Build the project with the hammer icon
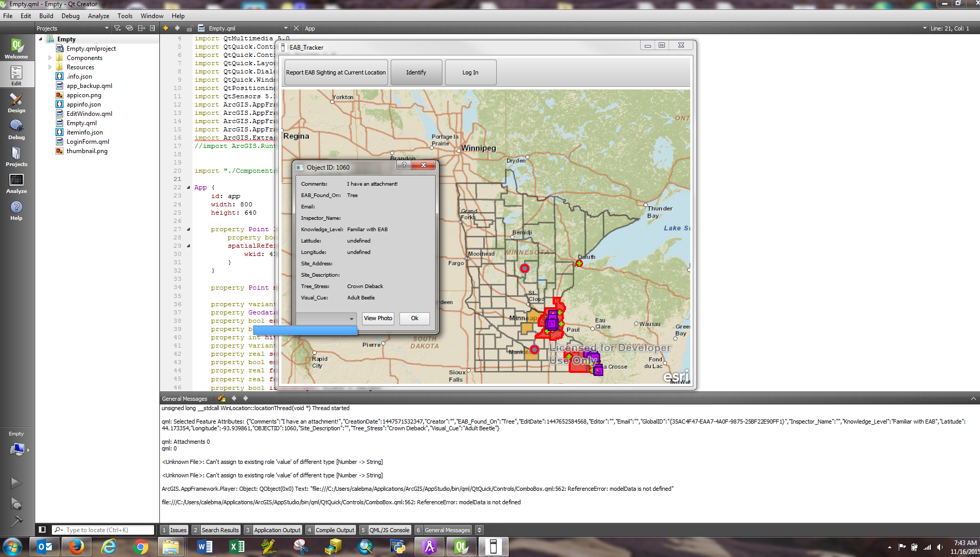Viewport: 980px width, 557px height. click(x=16, y=521)
